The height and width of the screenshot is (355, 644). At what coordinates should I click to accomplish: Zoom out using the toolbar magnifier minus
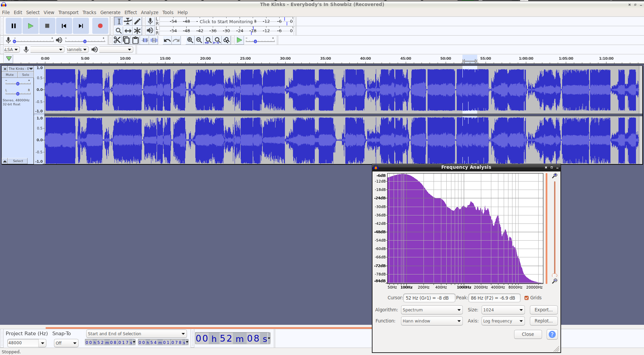tap(199, 40)
